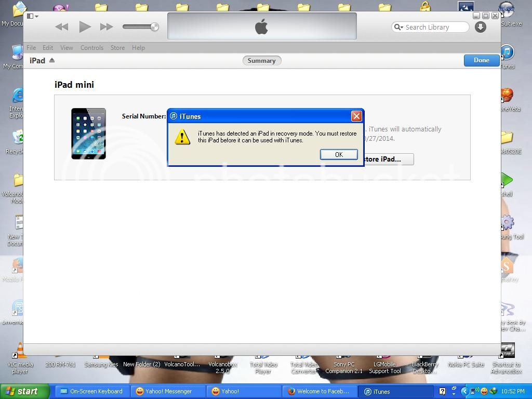Viewport: 532px width, 399px height.
Task: Eject the iPad using the eject icon
Action: (x=51, y=60)
